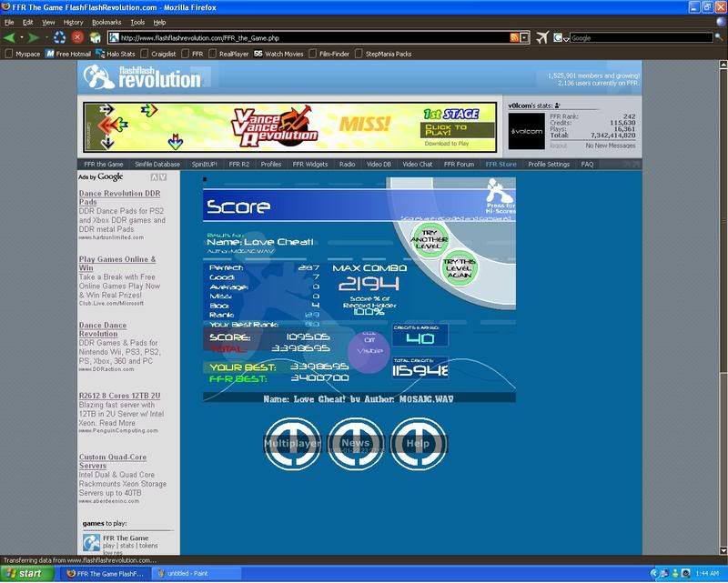Click Custom Quad-Core Servers ad link

click(112, 461)
